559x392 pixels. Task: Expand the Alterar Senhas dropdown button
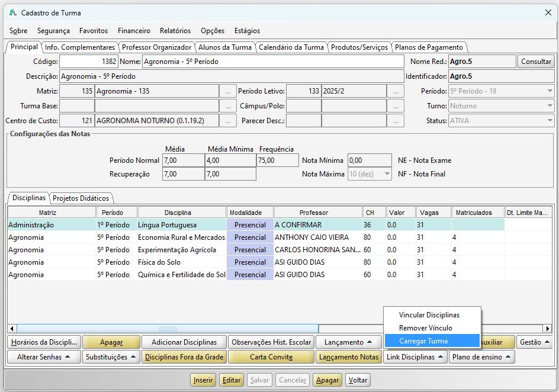[x=44, y=356]
